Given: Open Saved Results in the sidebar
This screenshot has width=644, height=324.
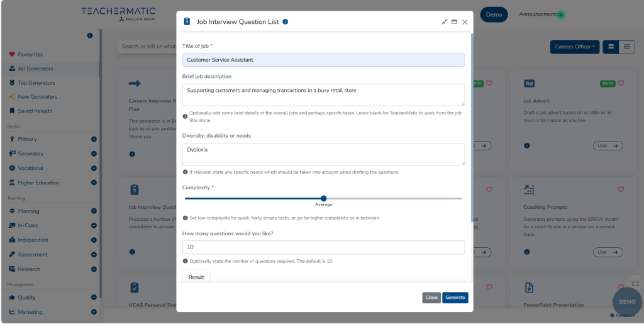Looking at the screenshot, I should pos(35,111).
